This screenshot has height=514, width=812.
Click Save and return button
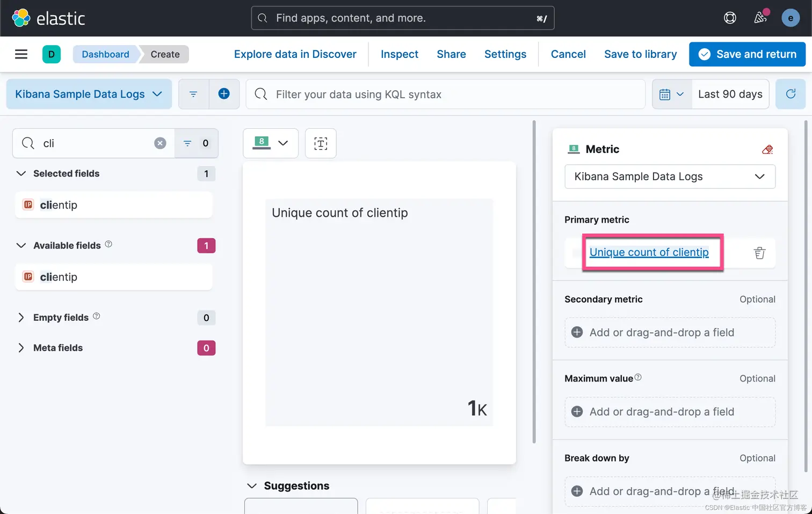747,54
